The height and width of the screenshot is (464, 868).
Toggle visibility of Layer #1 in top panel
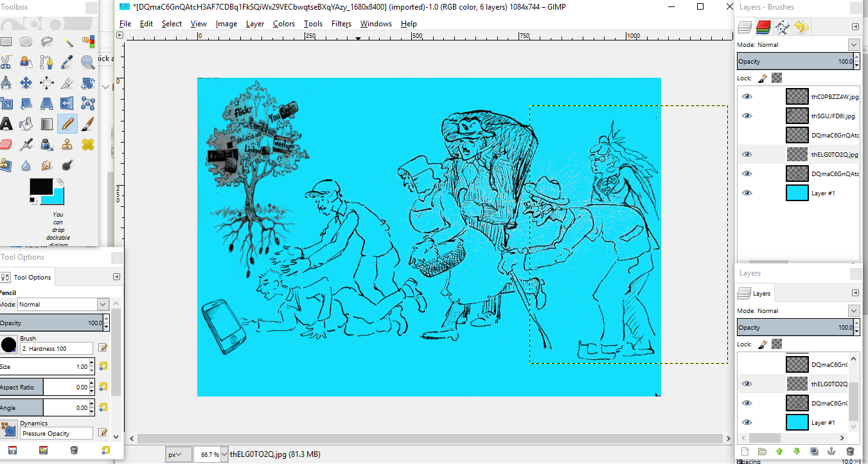747,193
